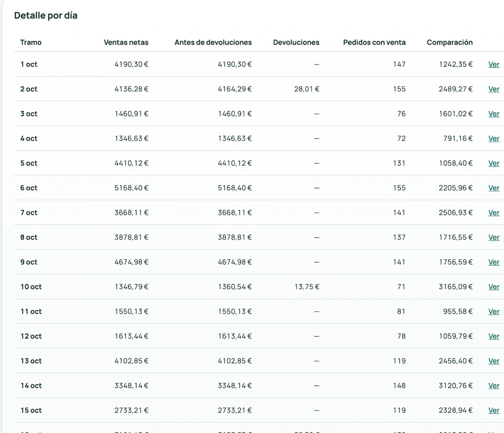Select the 15 oct row label

31,410
